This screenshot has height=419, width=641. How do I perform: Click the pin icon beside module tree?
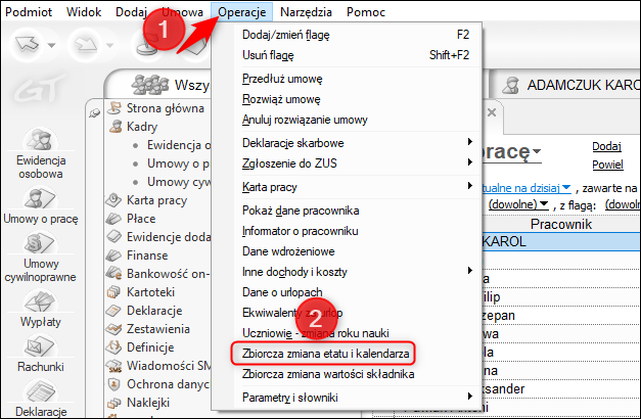pyautogui.click(x=95, y=112)
